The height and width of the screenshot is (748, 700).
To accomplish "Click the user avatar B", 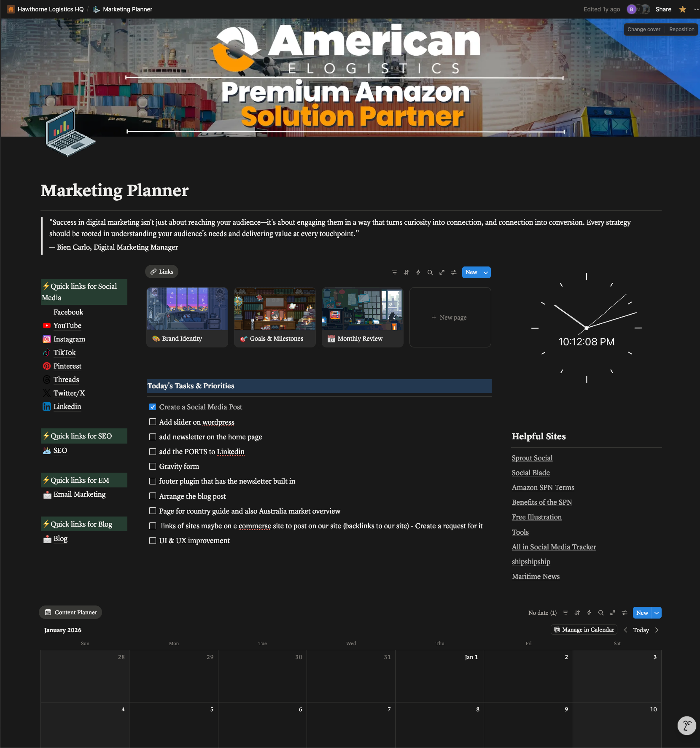I will point(631,9).
